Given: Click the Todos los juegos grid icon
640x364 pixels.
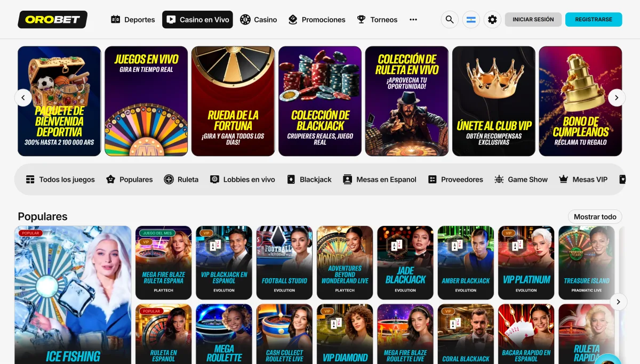Looking at the screenshot, I should pos(30,180).
